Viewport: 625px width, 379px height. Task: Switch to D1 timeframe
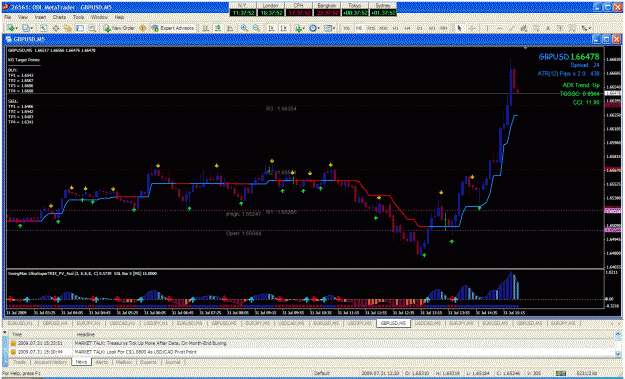coord(420,28)
